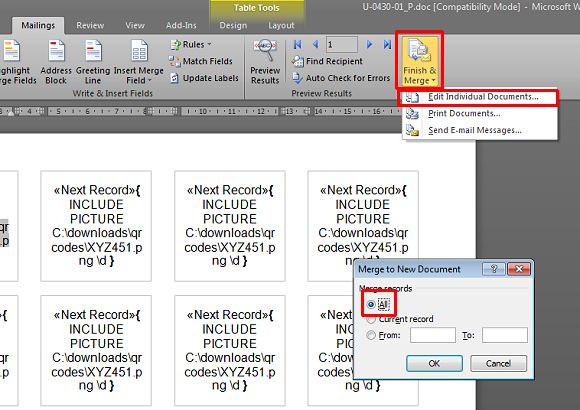The height and width of the screenshot is (410, 580).
Task: Click the Write & Insert Fields group label
Action: pyautogui.click(x=112, y=93)
